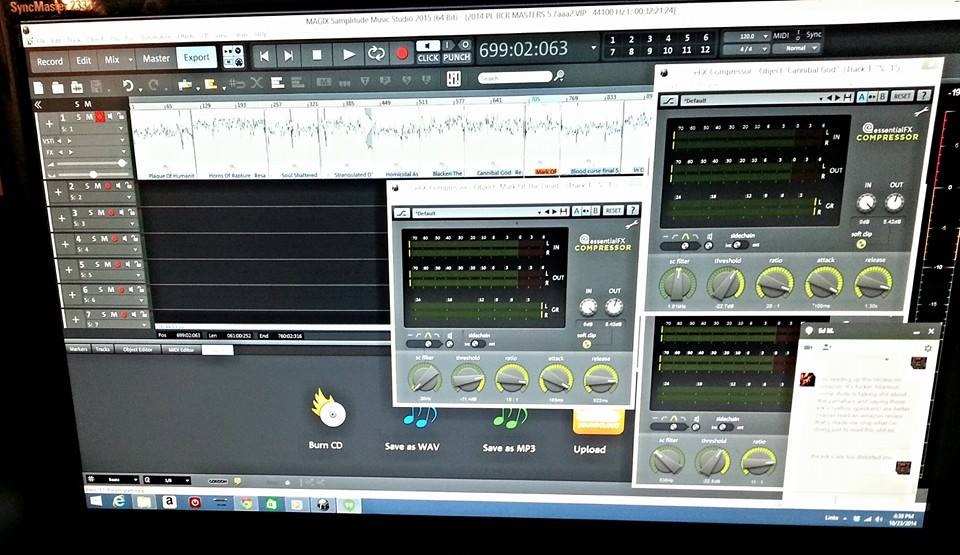Click into the toolbar search field
Image resolution: width=960 pixels, height=555 pixels.
(514, 77)
